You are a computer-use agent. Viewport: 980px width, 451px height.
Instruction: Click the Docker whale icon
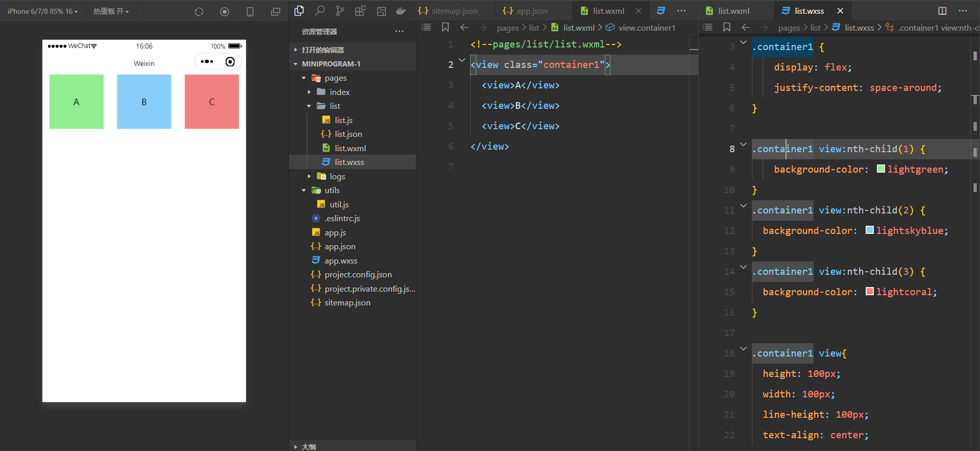pos(401,11)
